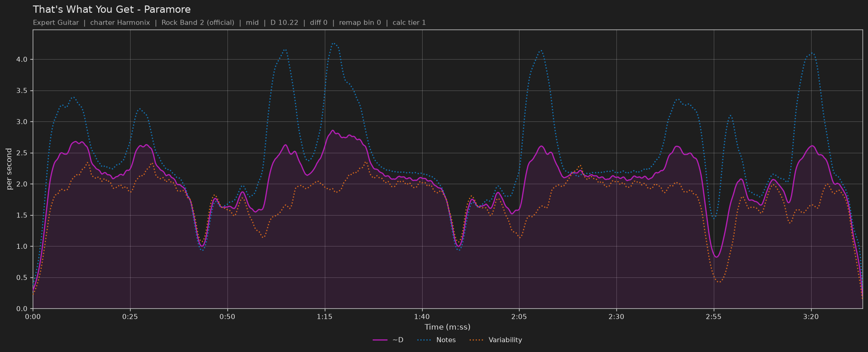Click the "calc tier 1" subtitle text

[x=409, y=23]
